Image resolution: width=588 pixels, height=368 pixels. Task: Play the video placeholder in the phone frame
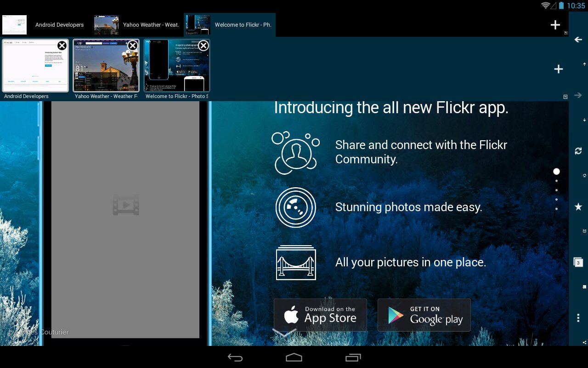pos(125,205)
